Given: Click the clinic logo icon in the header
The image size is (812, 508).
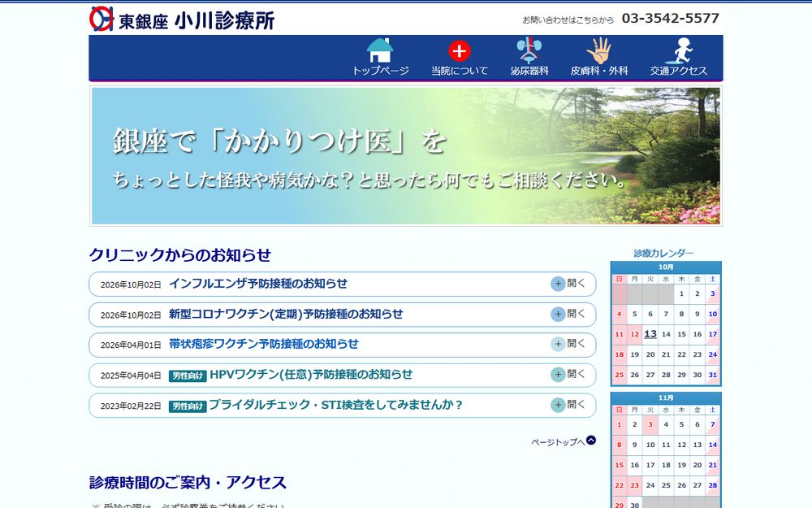Looking at the screenshot, I should pyautogui.click(x=101, y=20).
